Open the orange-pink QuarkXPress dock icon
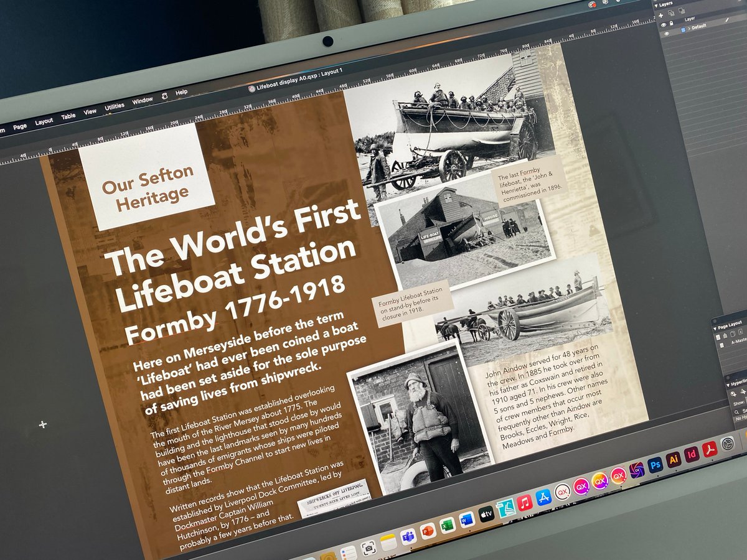The width and height of the screenshot is (747, 560). (x=600, y=480)
